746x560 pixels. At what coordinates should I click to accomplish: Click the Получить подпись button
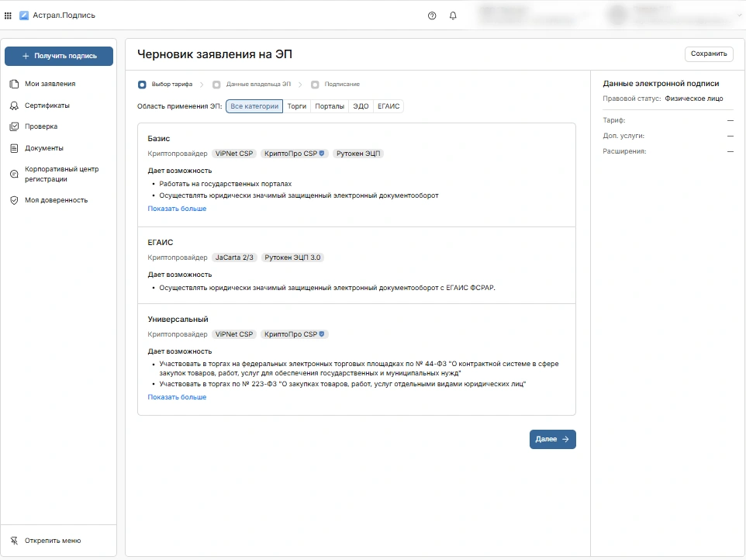59,56
